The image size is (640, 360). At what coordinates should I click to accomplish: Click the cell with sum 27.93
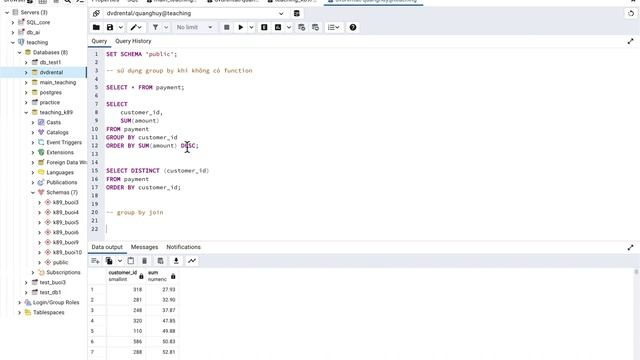(x=162, y=290)
